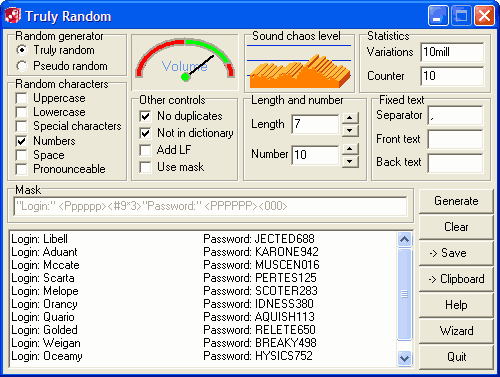Decrease Length with the down arrow
This screenshot has width=500, height=377.
[x=350, y=130]
